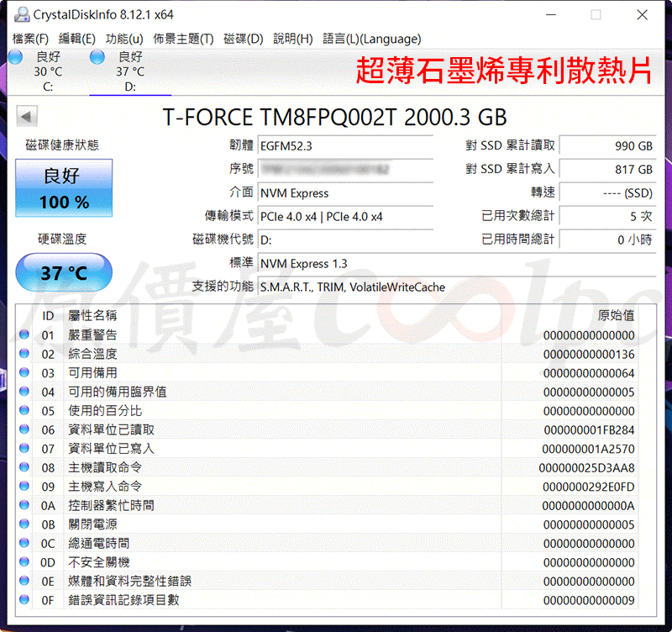Minimize the CrystalDiskInfo window
672x632 pixels.
[x=551, y=14]
